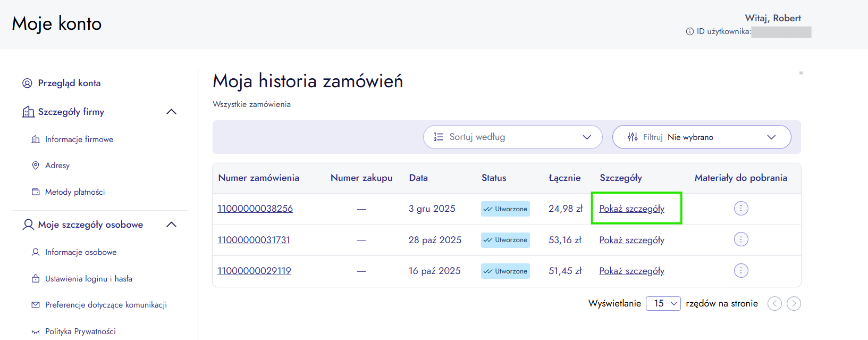Click Utworzone status badge for 24,98 zł order
868x340 pixels.
[x=505, y=209]
